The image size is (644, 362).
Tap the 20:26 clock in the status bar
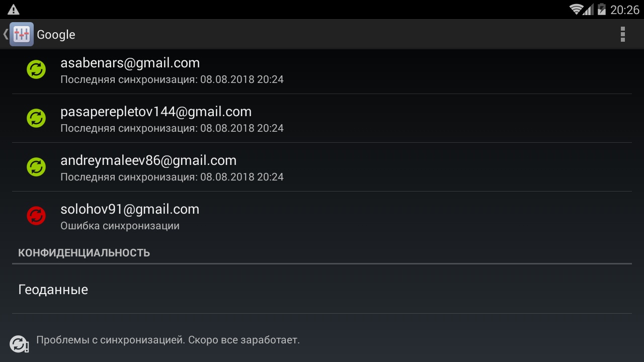click(x=624, y=10)
